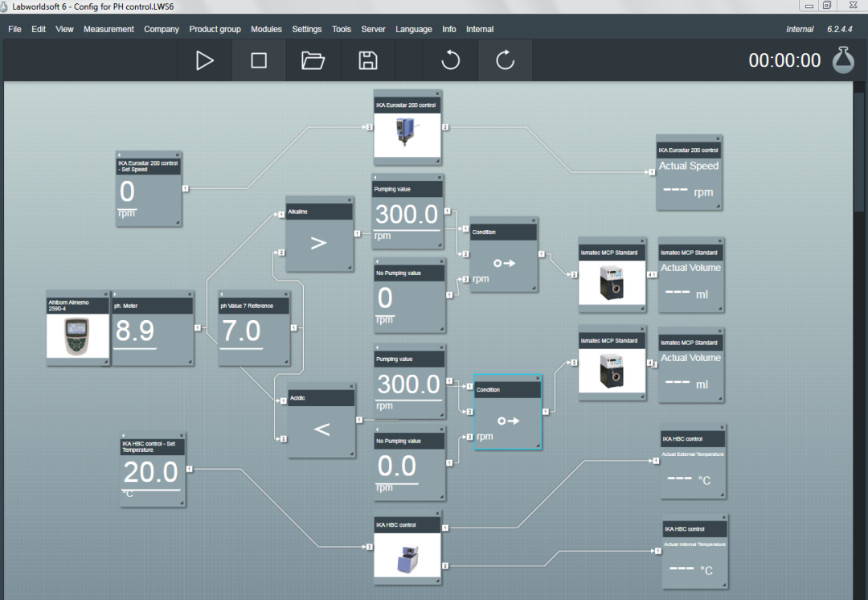Open the Tools menu
Screen dimensions: 868x600
coord(342,29)
